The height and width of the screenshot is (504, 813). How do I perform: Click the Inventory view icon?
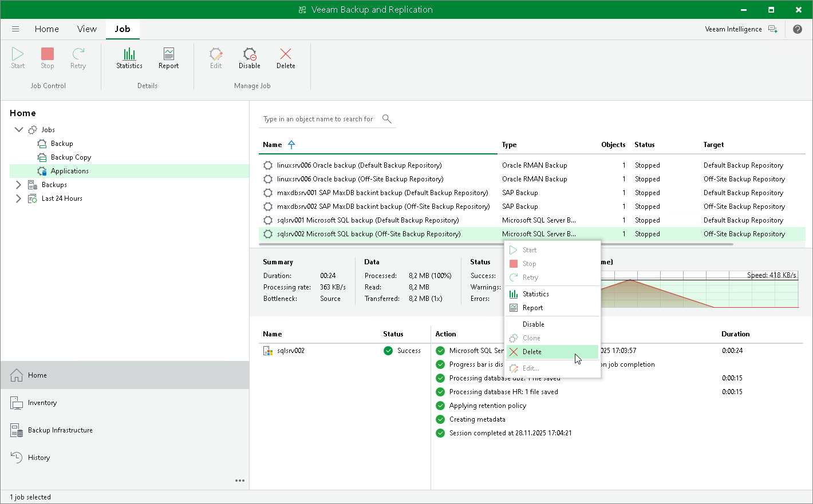tap(17, 403)
